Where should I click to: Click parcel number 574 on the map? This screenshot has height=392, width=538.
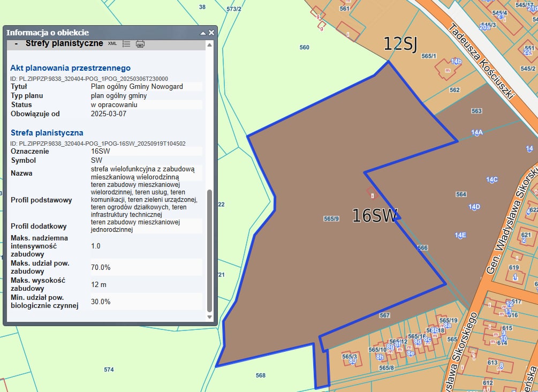pos(109,370)
